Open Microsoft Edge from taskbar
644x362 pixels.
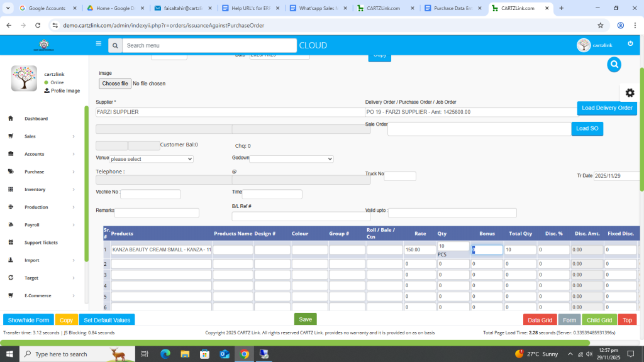coord(165,354)
